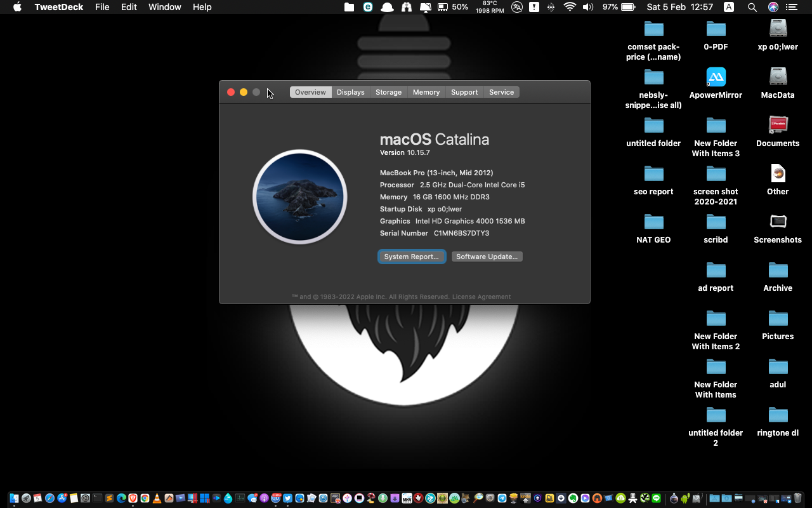This screenshot has width=812, height=508.
Task: Open the License Agreement link
Action: point(481,297)
